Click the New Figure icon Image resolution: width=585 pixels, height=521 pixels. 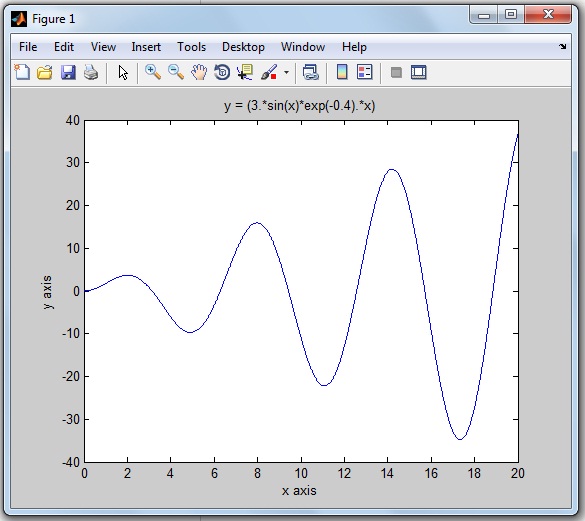pos(22,72)
